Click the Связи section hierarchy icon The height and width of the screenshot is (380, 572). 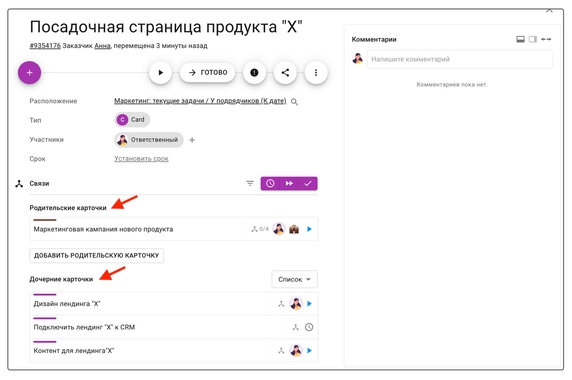pyautogui.click(x=19, y=183)
